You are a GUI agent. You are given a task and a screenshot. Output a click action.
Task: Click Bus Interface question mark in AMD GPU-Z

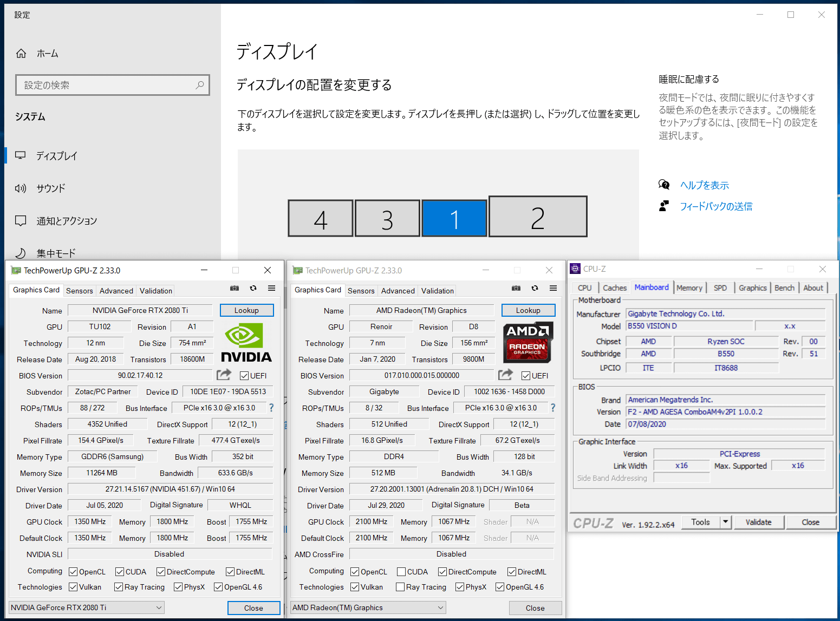[553, 408]
